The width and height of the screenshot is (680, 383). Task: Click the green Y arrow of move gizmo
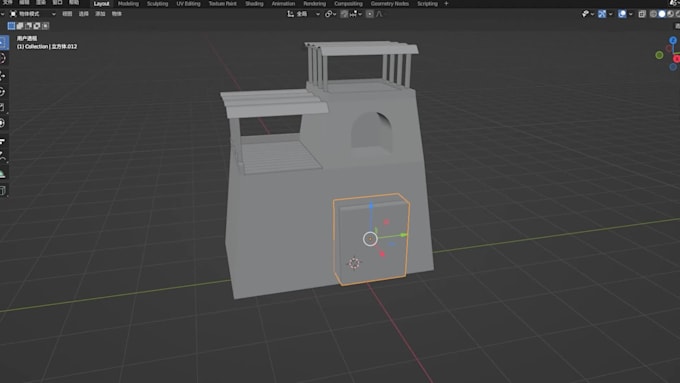pyautogui.click(x=403, y=235)
